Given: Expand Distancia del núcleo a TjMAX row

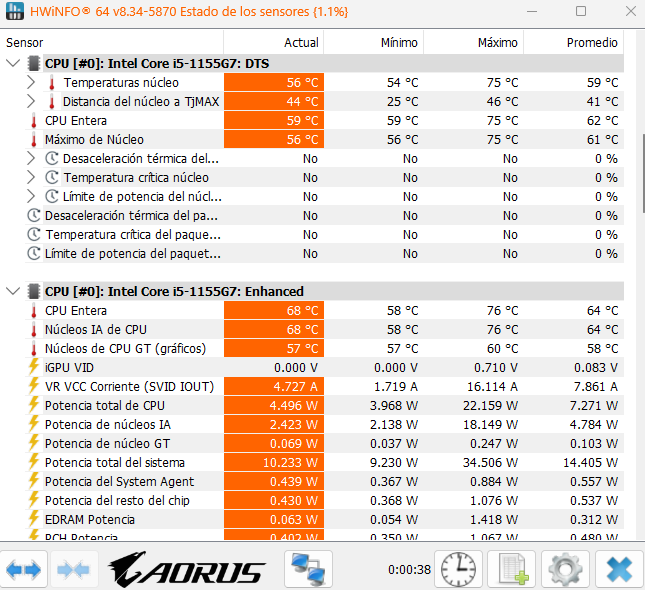Looking at the screenshot, I should click(x=31, y=101).
